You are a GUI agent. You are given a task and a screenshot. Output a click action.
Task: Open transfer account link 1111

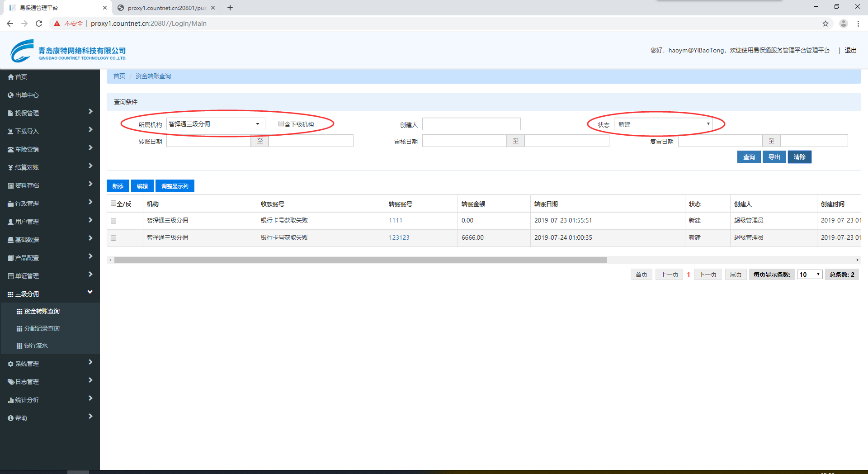tap(395, 221)
